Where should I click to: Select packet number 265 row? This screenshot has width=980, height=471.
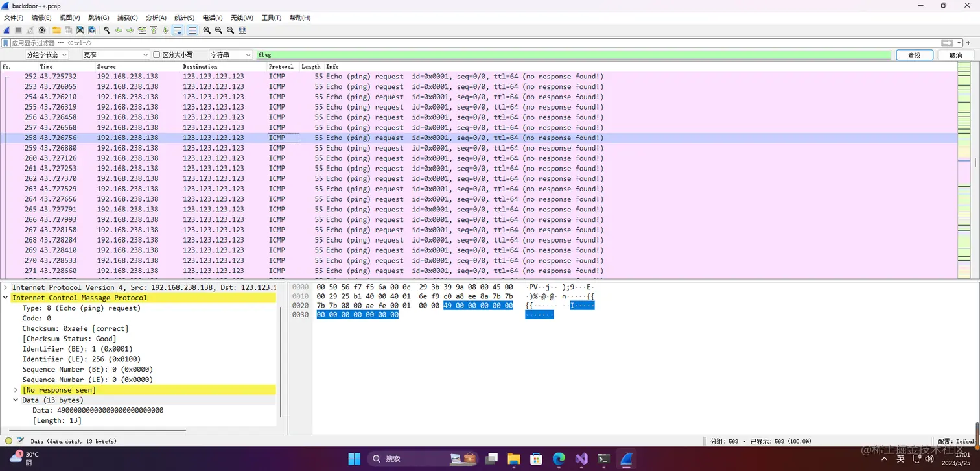[479, 210]
